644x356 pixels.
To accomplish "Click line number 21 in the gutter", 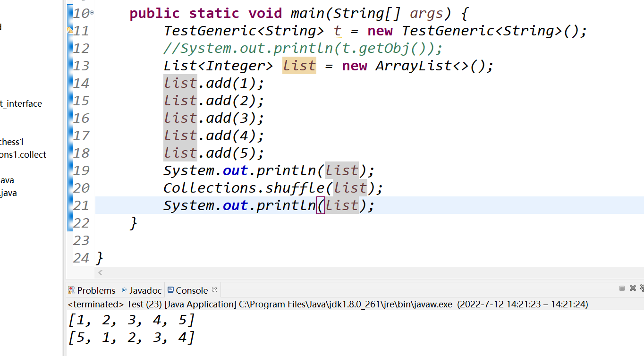I will 81,205.
